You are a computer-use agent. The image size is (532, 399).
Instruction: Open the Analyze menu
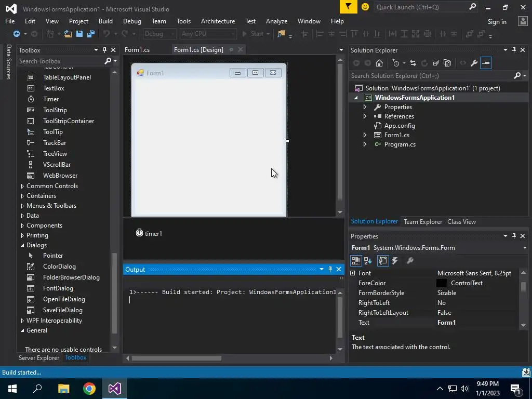[x=276, y=21]
